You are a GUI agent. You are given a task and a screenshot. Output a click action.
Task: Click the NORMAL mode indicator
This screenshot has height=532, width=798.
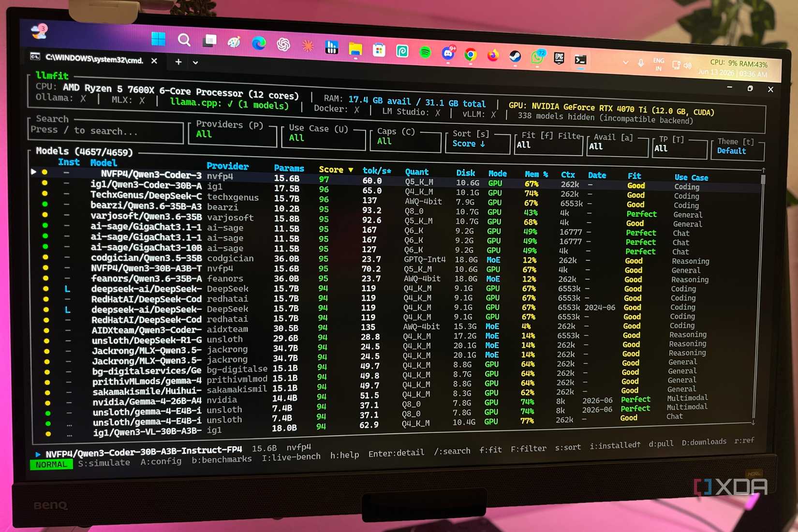pyautogui.click(x=51, y=464)
